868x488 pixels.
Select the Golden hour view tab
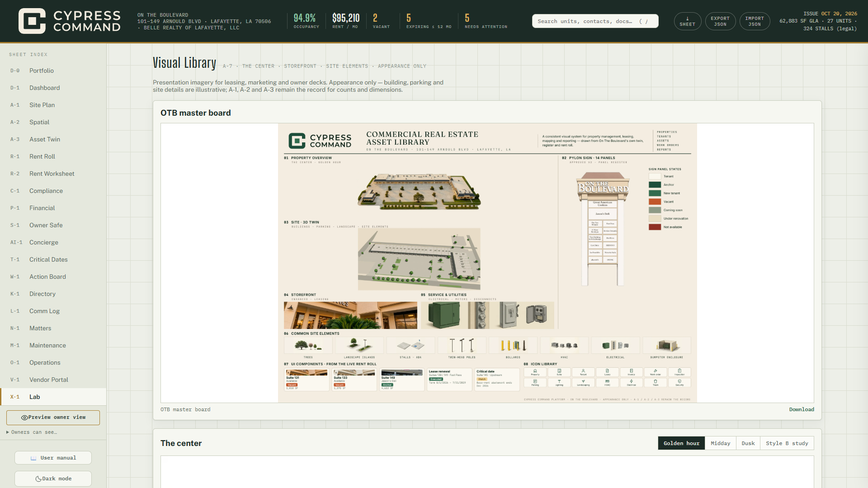pos(681,443)
